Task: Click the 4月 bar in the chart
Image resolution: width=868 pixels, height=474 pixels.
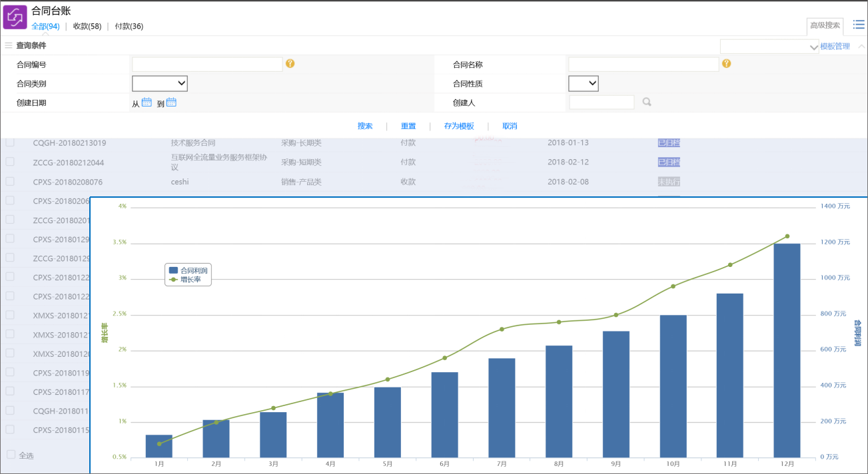Action: [330, 425]
